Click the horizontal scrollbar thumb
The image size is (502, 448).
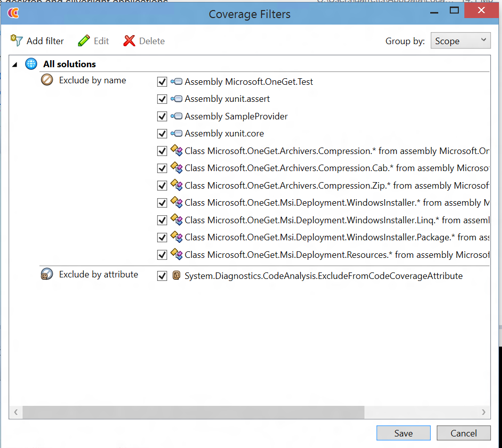click(193, 412)
